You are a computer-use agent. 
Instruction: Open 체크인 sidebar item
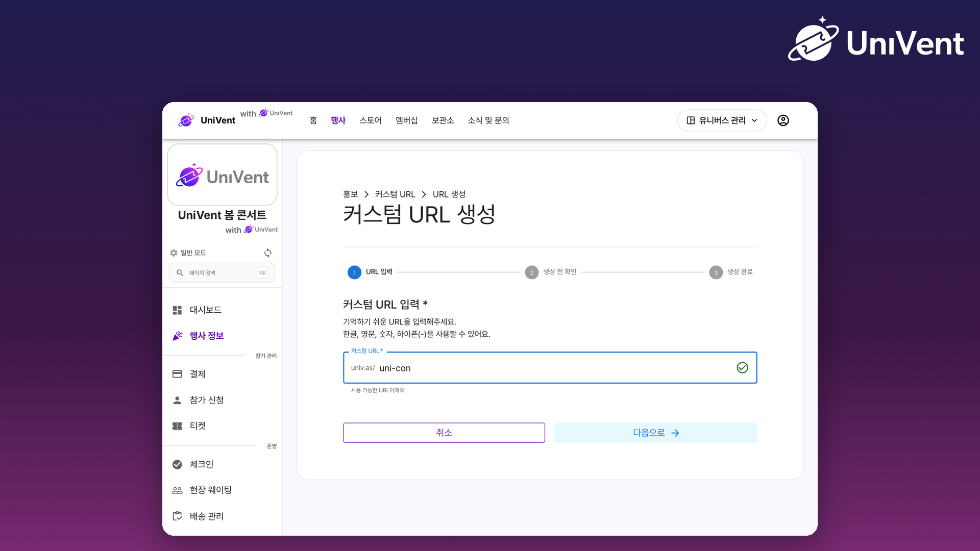point(222,464)
